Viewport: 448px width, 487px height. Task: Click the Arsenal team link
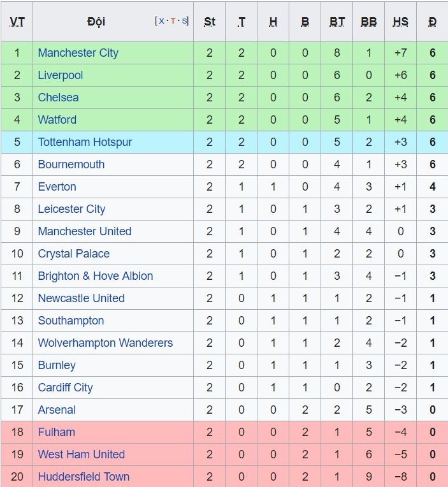click(56, 410)
